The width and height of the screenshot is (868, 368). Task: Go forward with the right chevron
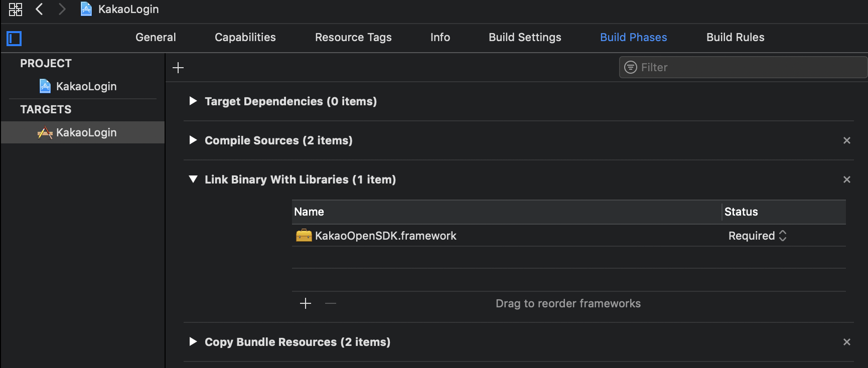[x=62, y=9]
